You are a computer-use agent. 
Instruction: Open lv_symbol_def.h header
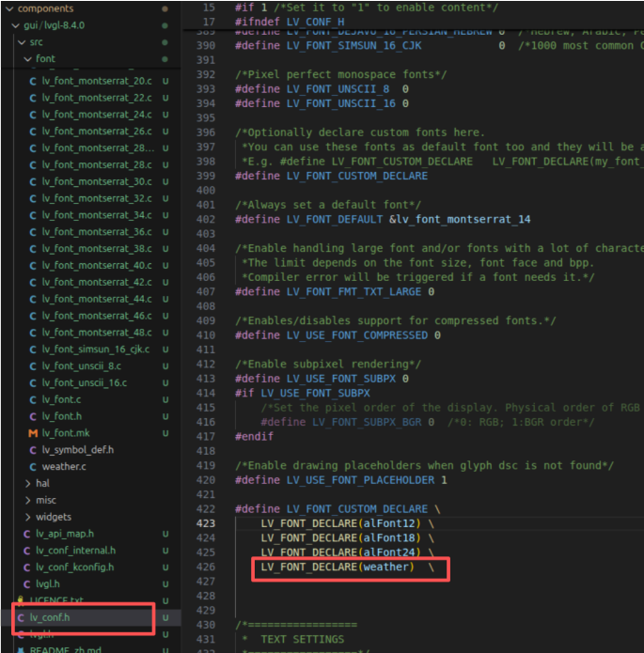77,450
